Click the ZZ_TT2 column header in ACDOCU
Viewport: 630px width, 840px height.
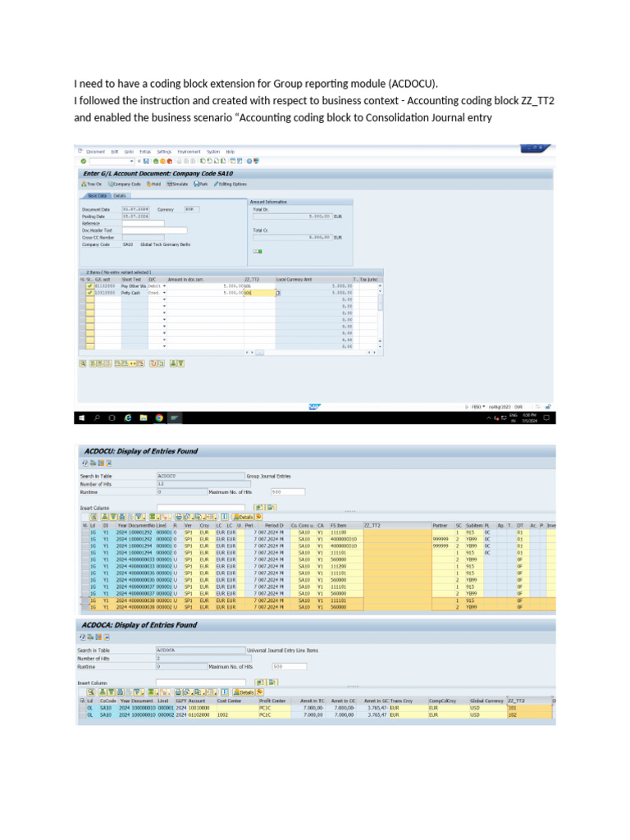coord(398,526)
